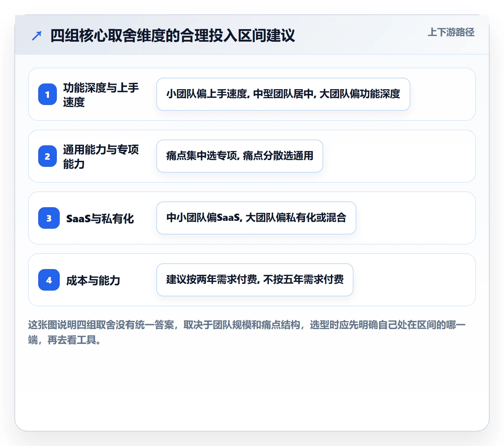The image size is (504, 446).
Task: Select the 通用能力与专项能力 row label
Action: tap(101, 156)
